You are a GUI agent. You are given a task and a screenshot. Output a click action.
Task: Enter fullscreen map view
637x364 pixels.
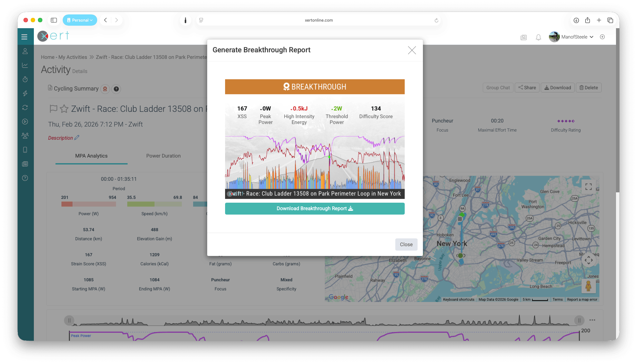point(588,187)
